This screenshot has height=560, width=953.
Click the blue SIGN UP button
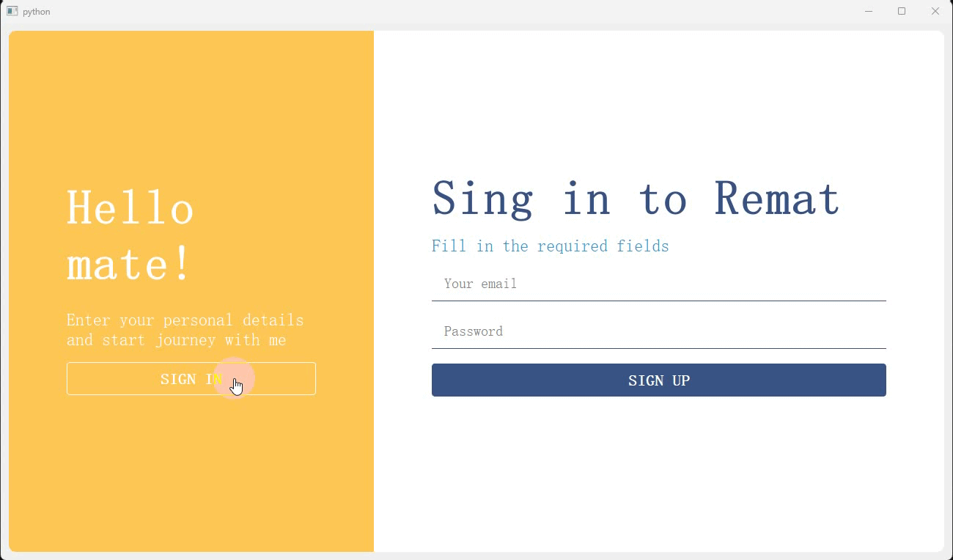659,380
